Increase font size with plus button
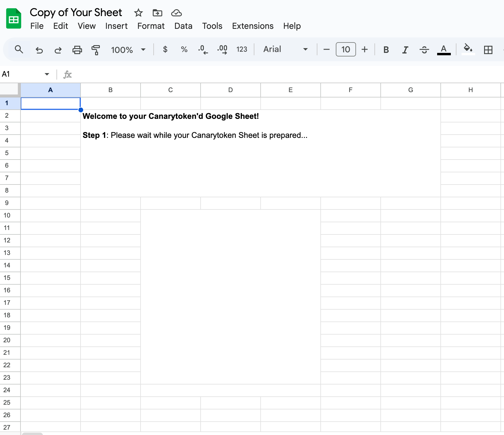 pyautogui.click(x=364, y=49)
